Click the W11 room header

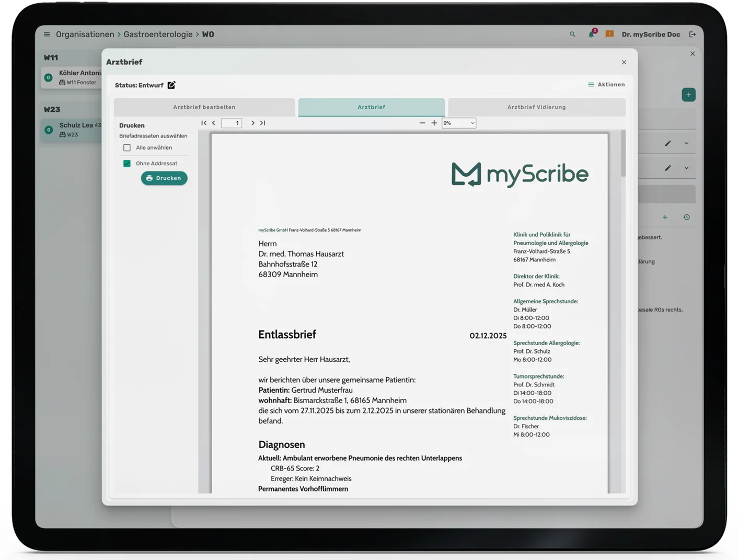[x=51, y=58]
